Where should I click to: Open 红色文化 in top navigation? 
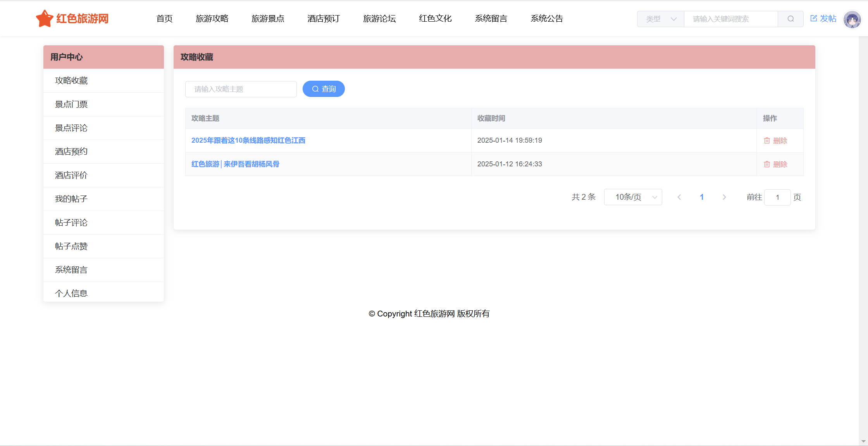[x=435, y=19]
